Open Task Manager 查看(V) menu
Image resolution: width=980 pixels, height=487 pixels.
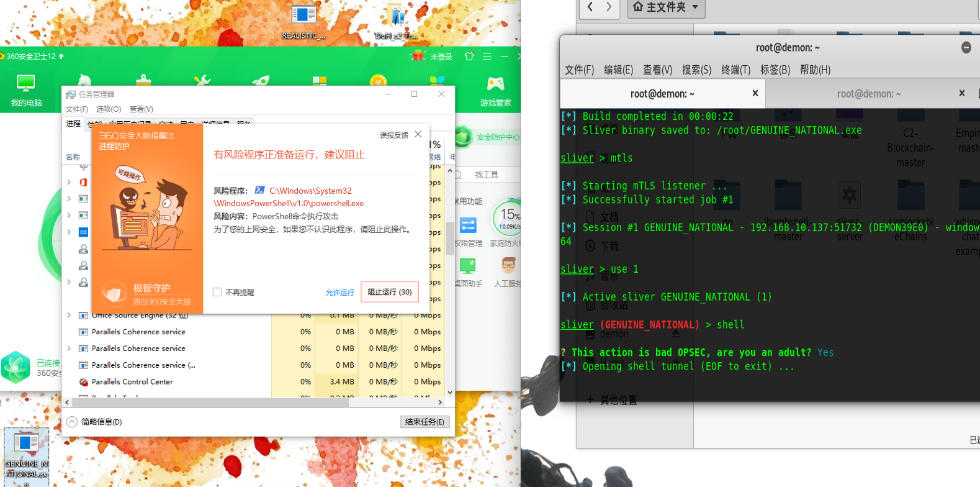pyautogui.click(x=142, y=109)
